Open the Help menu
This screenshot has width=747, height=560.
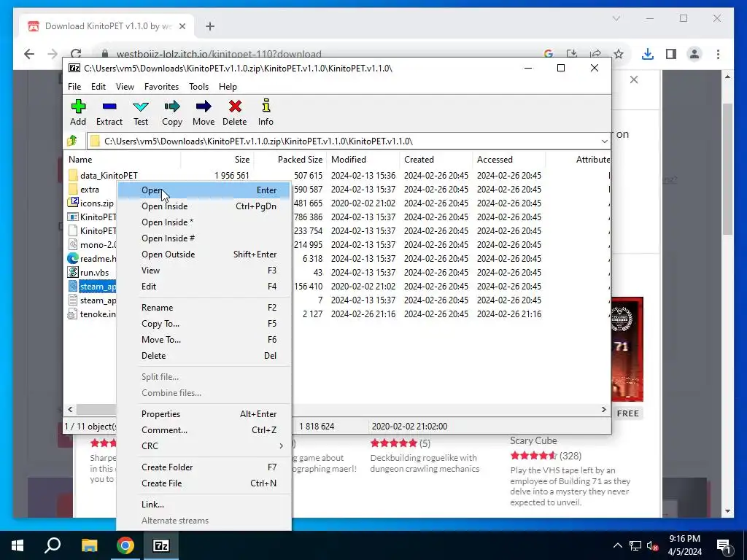(228, 87)
